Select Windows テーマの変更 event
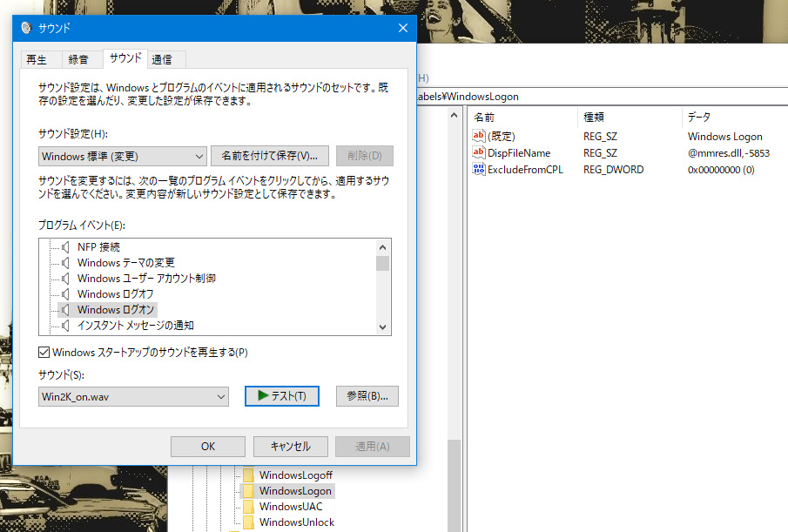This screenshot has width=788, height=532. click(x=126, y=263)
